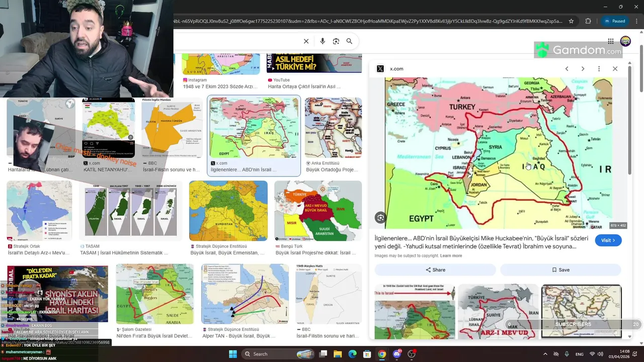The image size is (644, 362).
Task: Open the BBC 1949 Ateşkes Hattı map
Action: (x=329, y=294)
